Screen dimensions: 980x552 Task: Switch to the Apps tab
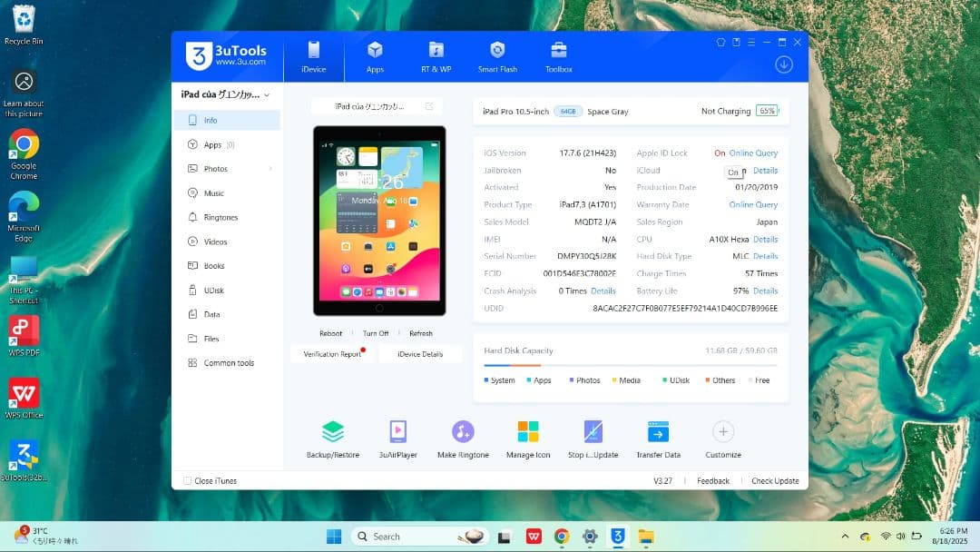click(x=375, y=56)
